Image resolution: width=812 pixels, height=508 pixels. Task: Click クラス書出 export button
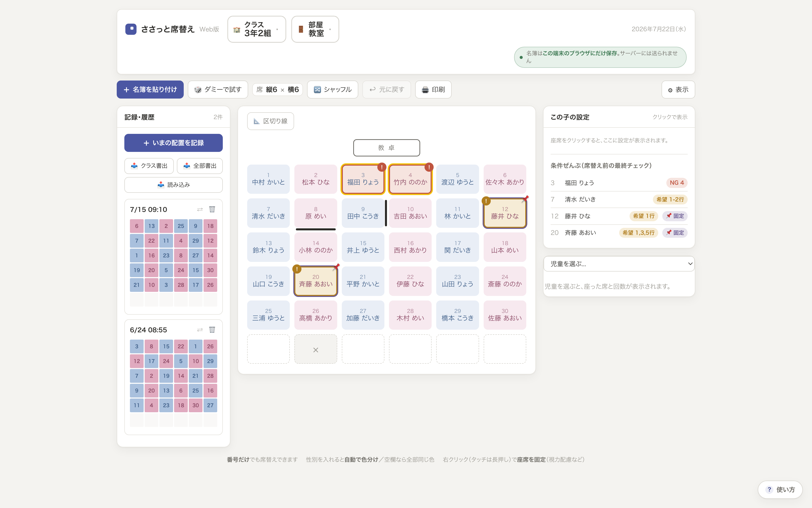[149, 166]
